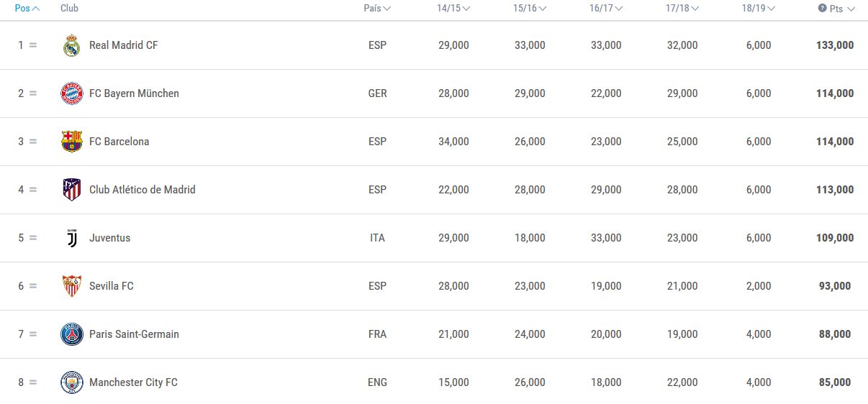Sort the table by Pos column

point(27,9)
